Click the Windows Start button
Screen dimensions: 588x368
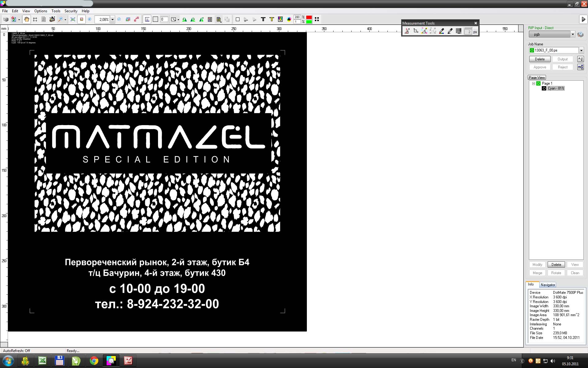tap(8, 361)
